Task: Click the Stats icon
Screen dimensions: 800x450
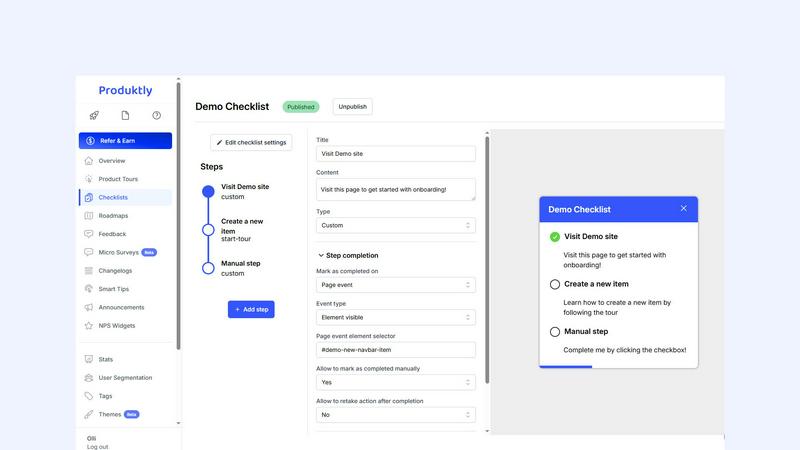Action: click(89, 359)
